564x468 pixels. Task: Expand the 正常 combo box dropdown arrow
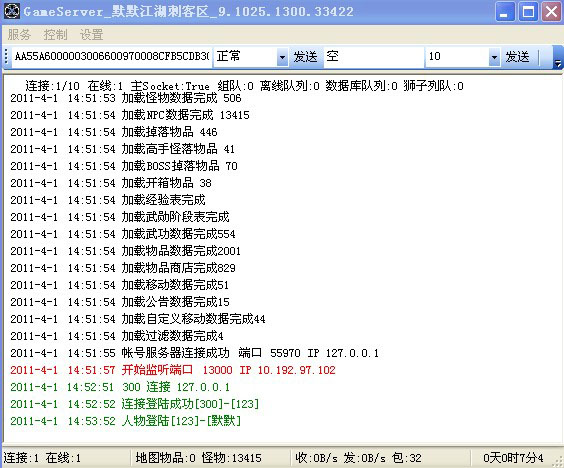[282, 57]
